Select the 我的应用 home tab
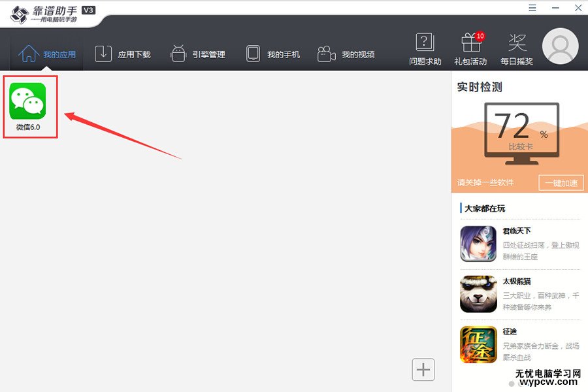This screenshot has width=588, height=392. pyautogui.click(x=47, y=54)
